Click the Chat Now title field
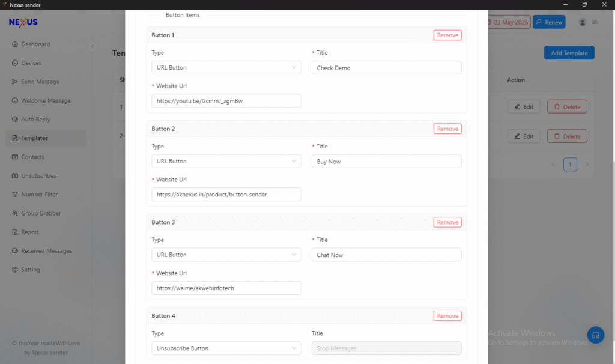The image size is (615, 364). 386,255
